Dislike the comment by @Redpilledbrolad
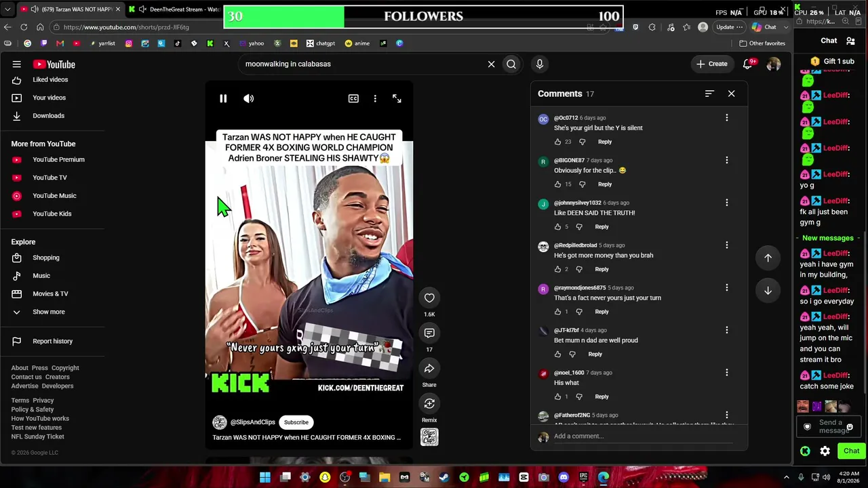The image size is (868, 488). pyautogui.click(x=579, y=270)
